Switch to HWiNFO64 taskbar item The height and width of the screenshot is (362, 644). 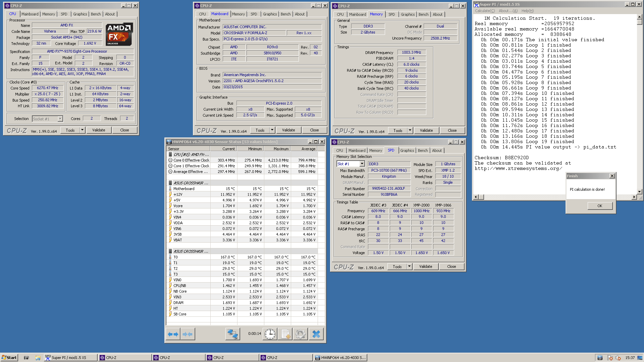pos(341,358)
